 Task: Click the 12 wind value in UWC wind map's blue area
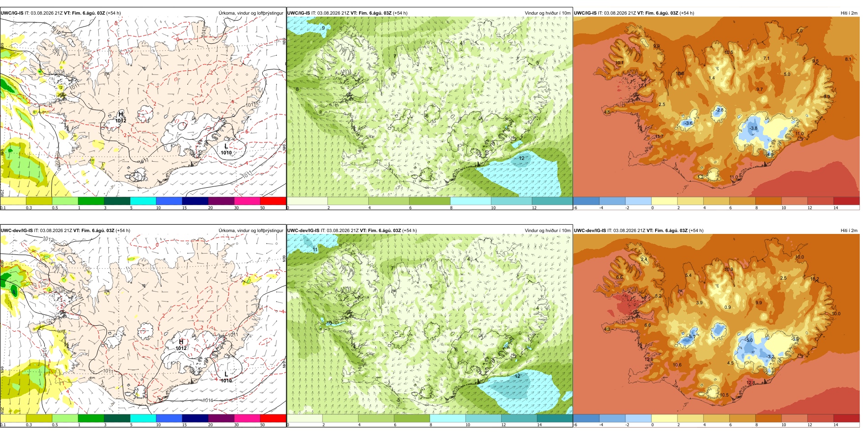click(522, 158)
